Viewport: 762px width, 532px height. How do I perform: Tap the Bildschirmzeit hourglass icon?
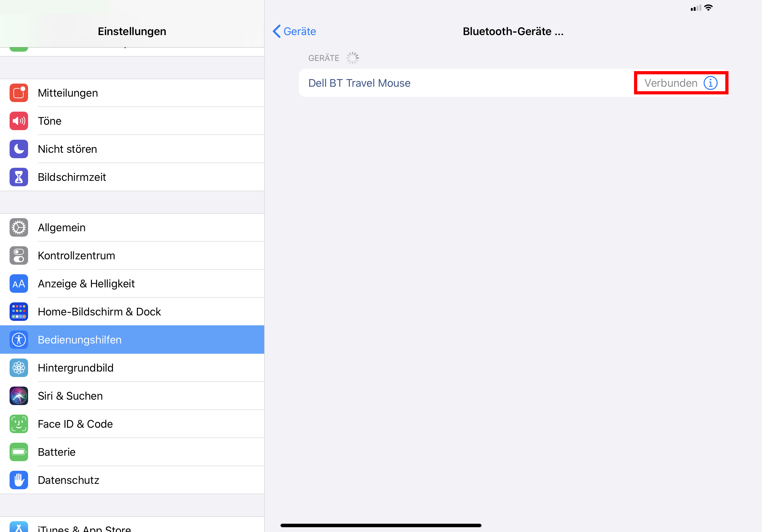click(x=19, y=177)
